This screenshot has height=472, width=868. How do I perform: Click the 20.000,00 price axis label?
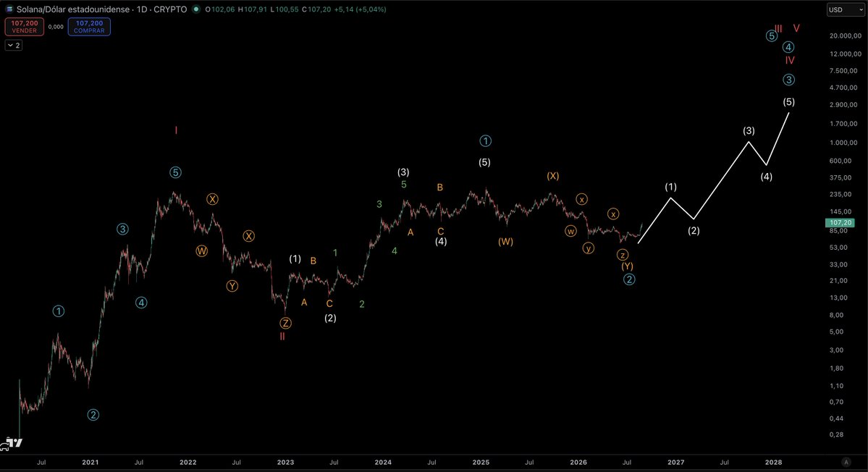846,36
